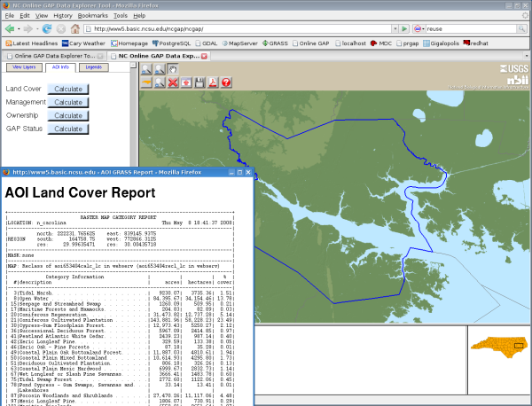Open the History menu
532x406 pixels.
tap(63, 16)
